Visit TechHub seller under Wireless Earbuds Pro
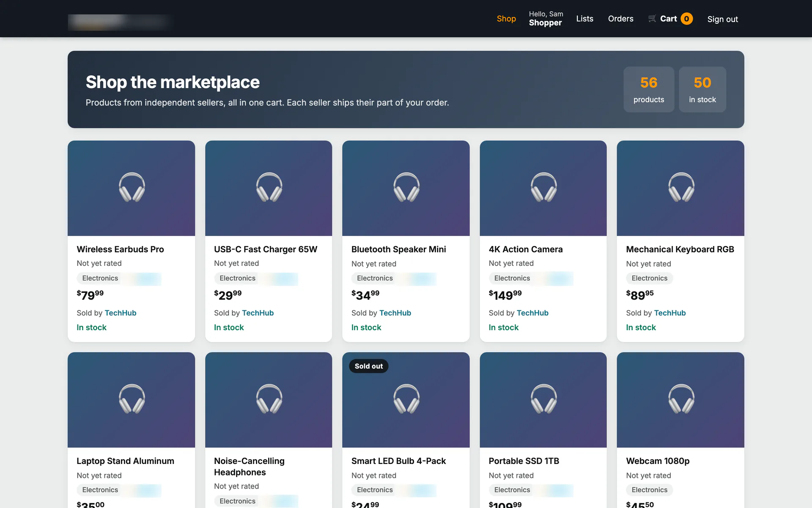The height and width of the screenshot is (508, 812). tap(121, 313)
